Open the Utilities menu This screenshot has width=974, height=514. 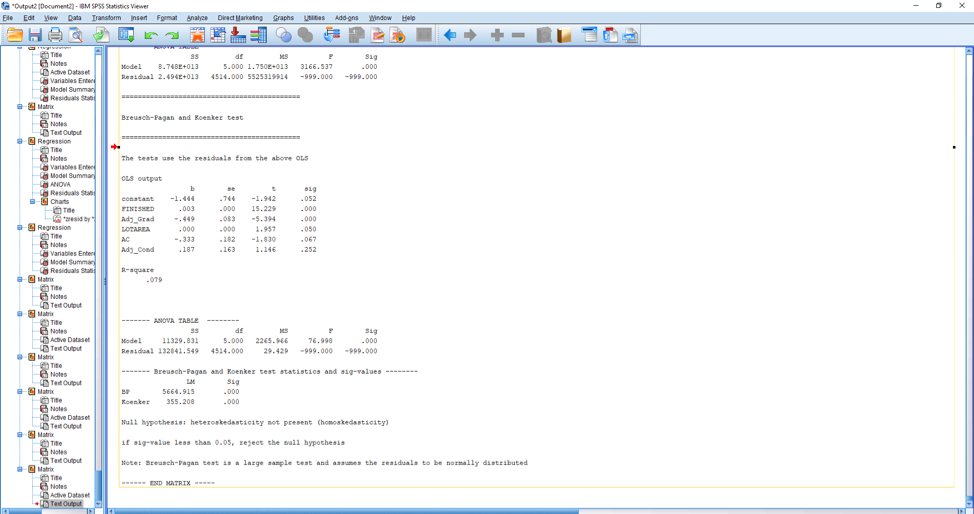(x=314, y=18)
